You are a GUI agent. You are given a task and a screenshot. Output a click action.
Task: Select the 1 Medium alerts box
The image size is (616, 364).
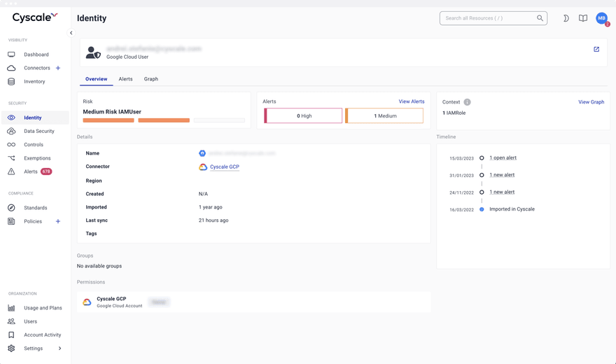[384, 115]
